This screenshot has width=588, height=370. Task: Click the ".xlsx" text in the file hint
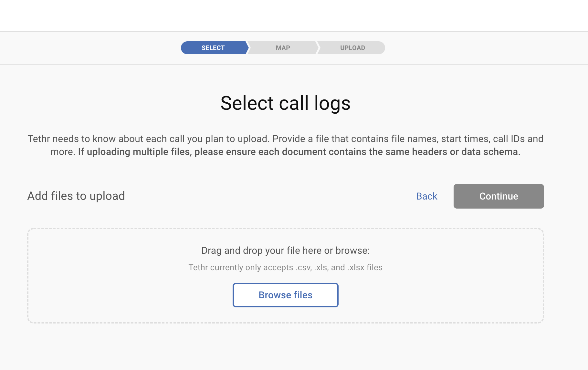(x=356, y=268)
